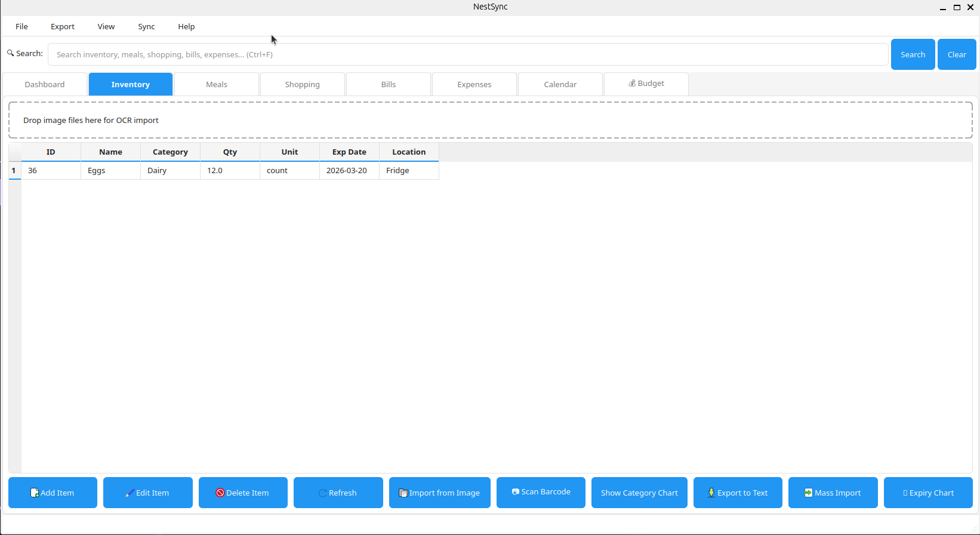Select the Eggs name cell

coord(110,170)
